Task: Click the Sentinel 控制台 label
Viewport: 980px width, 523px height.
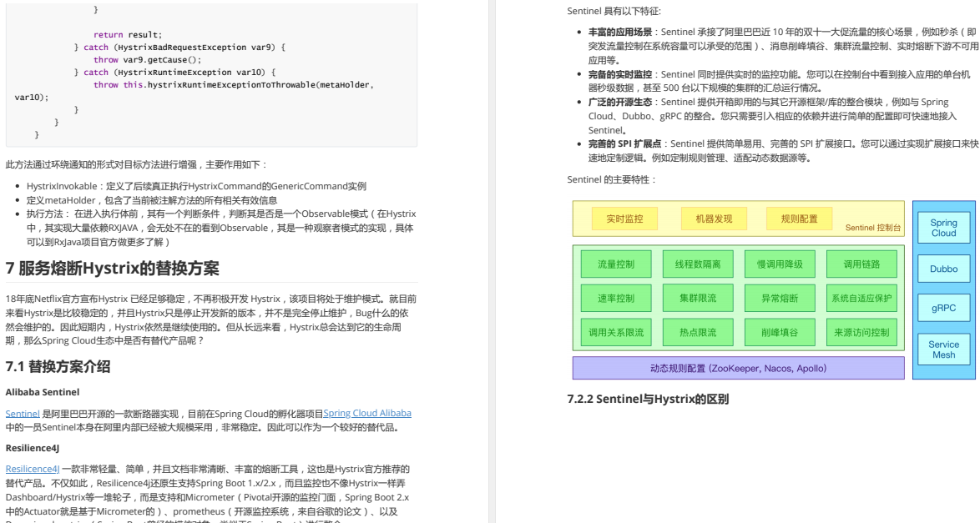Action: [x=873, y=228]
